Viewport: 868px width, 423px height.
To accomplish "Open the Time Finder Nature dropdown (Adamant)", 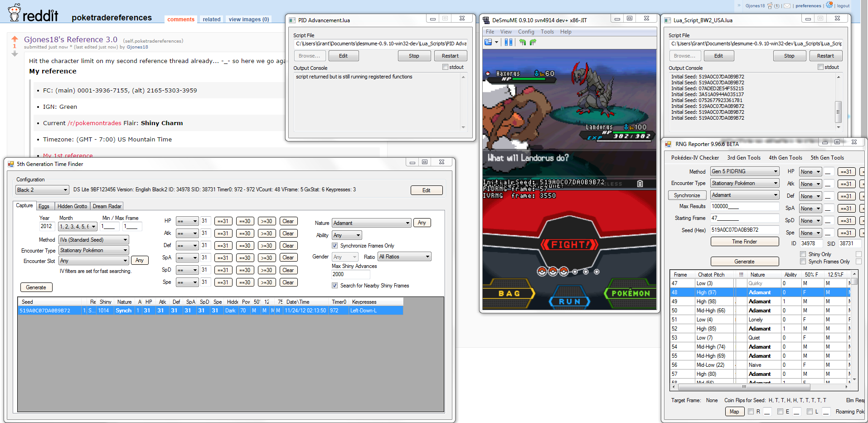I will 372,223.
